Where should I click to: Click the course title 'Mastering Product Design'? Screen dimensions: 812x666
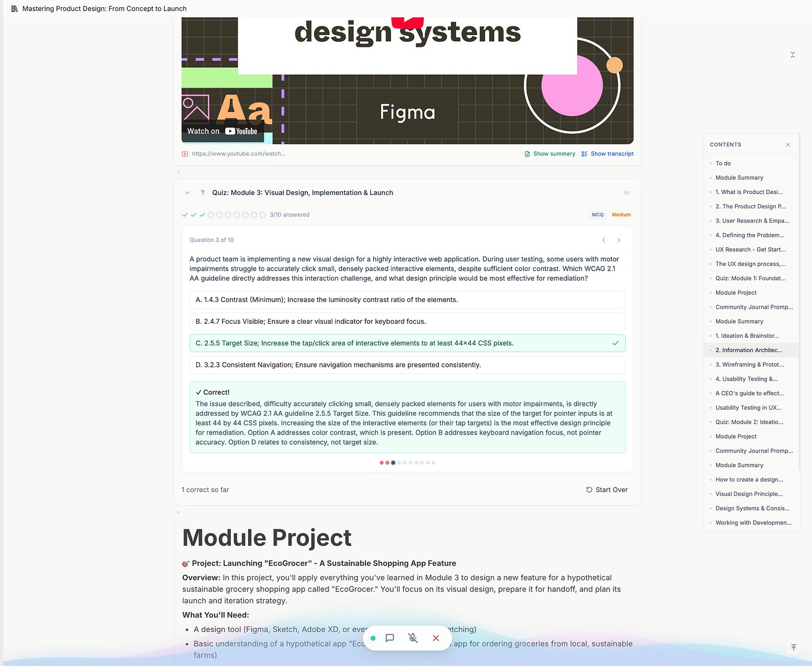pos(104,9)
